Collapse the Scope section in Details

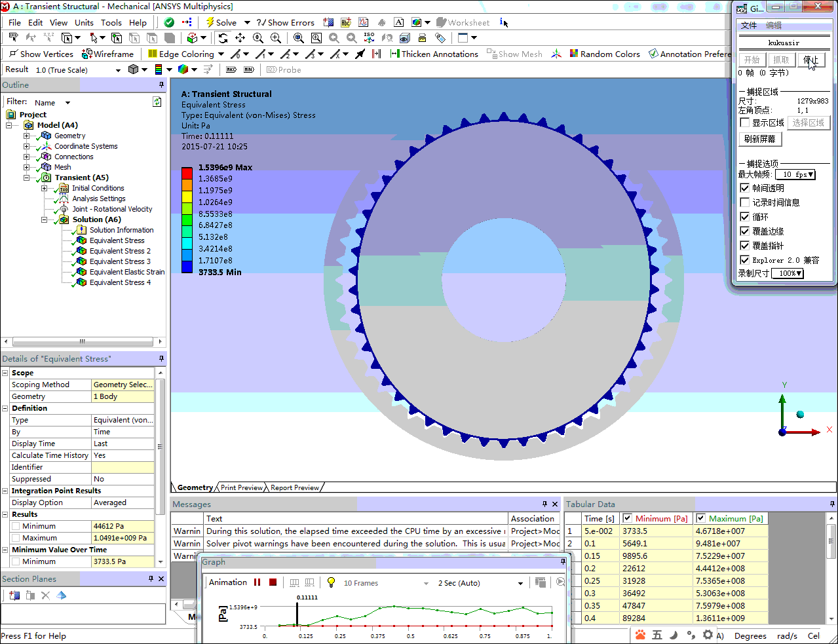coord(5,373)
